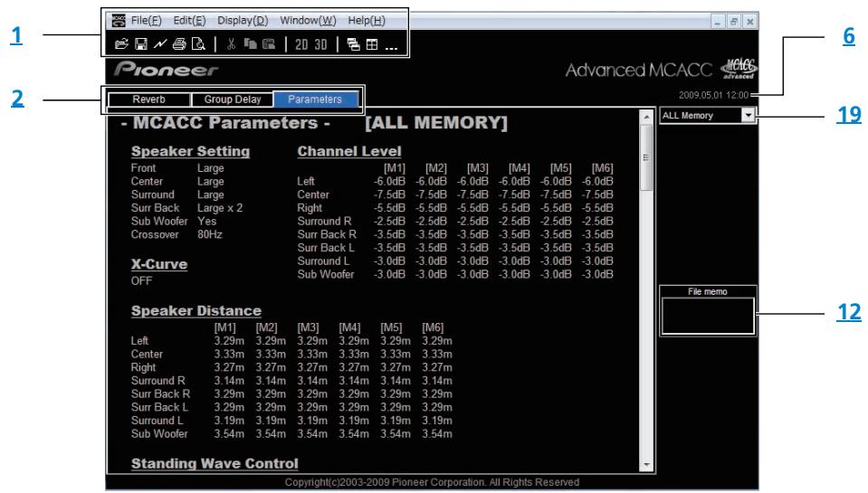Click the X-Curve OFF value
This screenshot has height=493, width=868.
tap(141, 280)
